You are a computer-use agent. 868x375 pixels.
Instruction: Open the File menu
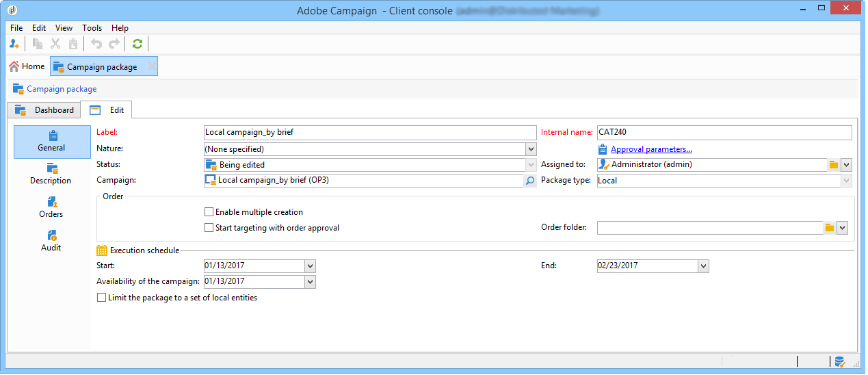pyautogui.click(x=16, y=28)
